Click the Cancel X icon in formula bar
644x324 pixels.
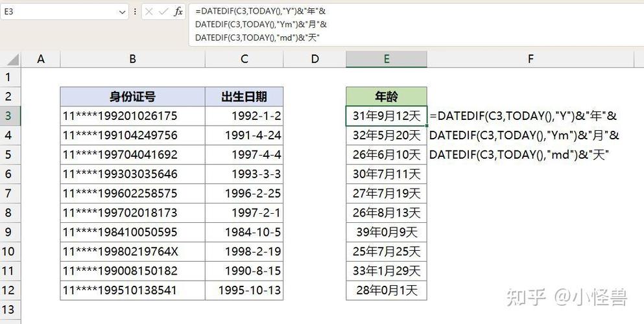click(x=149, y=12)
